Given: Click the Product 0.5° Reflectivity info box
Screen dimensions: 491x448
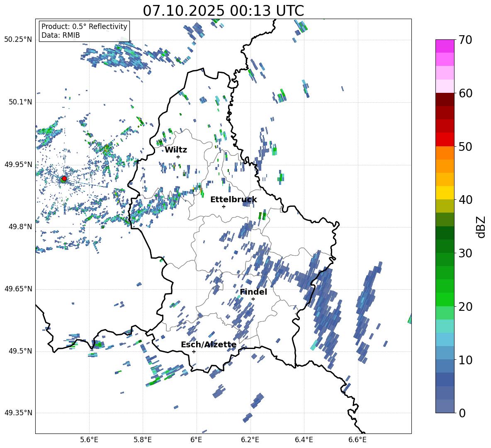Looking at the screenshot, I should coord(84,31).
